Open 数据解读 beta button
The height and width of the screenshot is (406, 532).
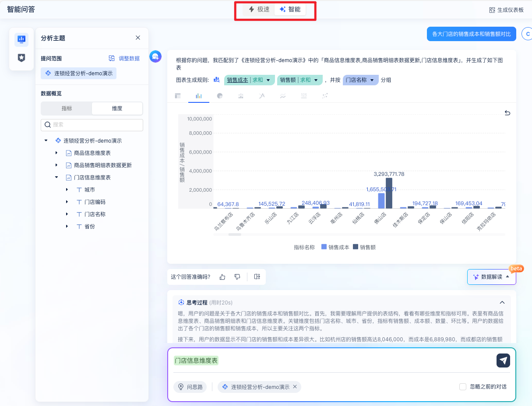(492, 276)
